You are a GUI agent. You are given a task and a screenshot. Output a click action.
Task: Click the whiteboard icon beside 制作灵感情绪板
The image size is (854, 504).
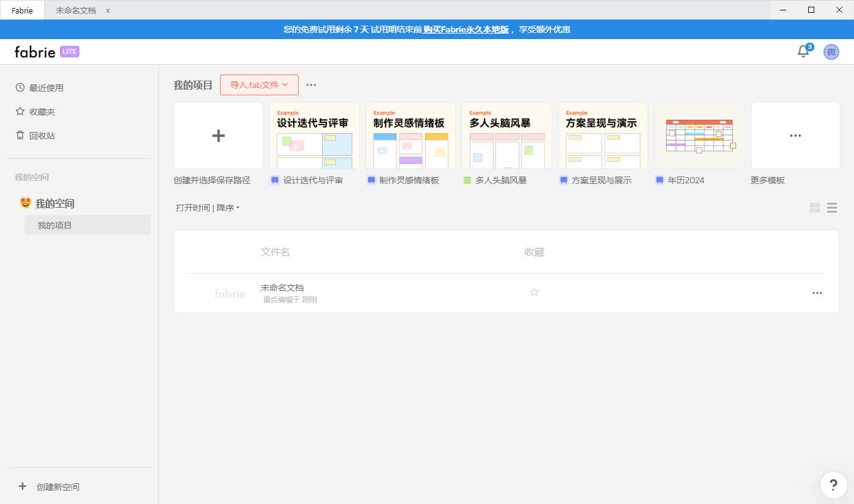(371, 180)
